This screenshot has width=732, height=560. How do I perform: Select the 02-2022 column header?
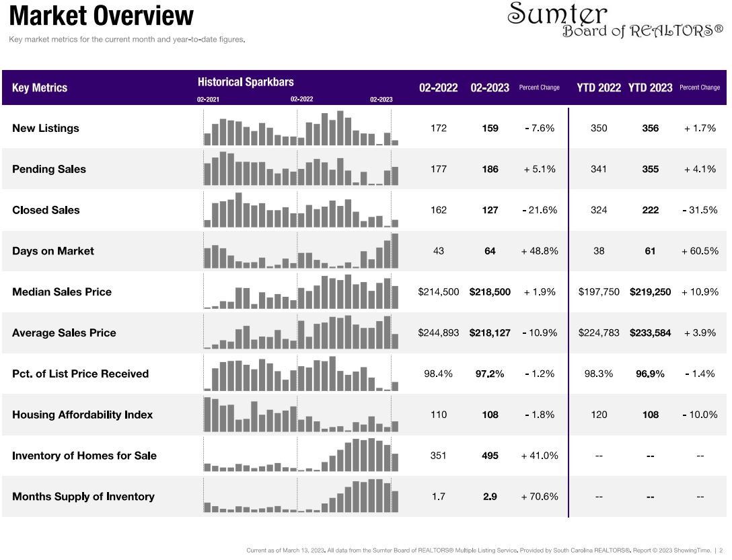438,88
